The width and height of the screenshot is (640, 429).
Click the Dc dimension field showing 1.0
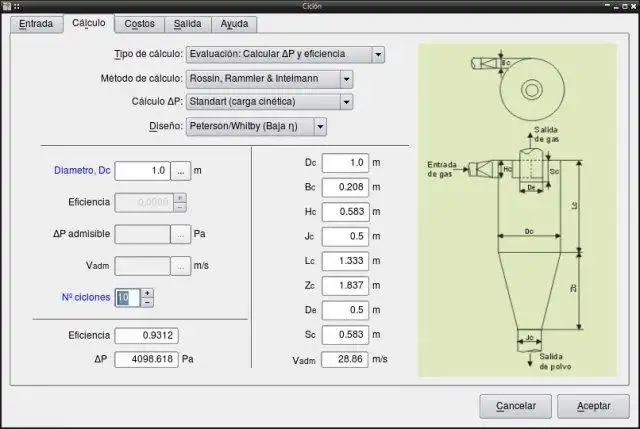point(345,163)
